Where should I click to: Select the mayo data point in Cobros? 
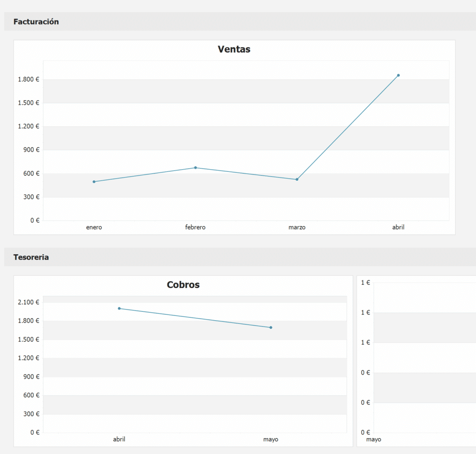click(x=271, y=328)
